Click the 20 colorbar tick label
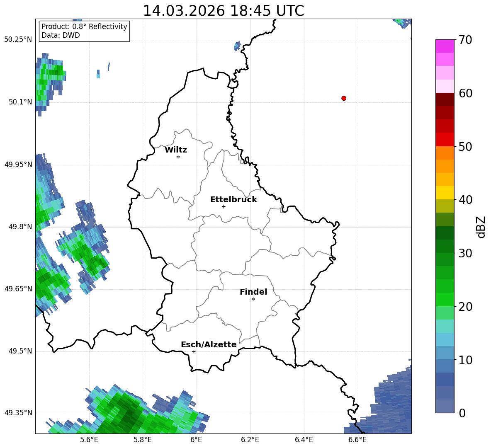Image resolution: width=491 pixels, height=448 pixels. tap(465, 307)
